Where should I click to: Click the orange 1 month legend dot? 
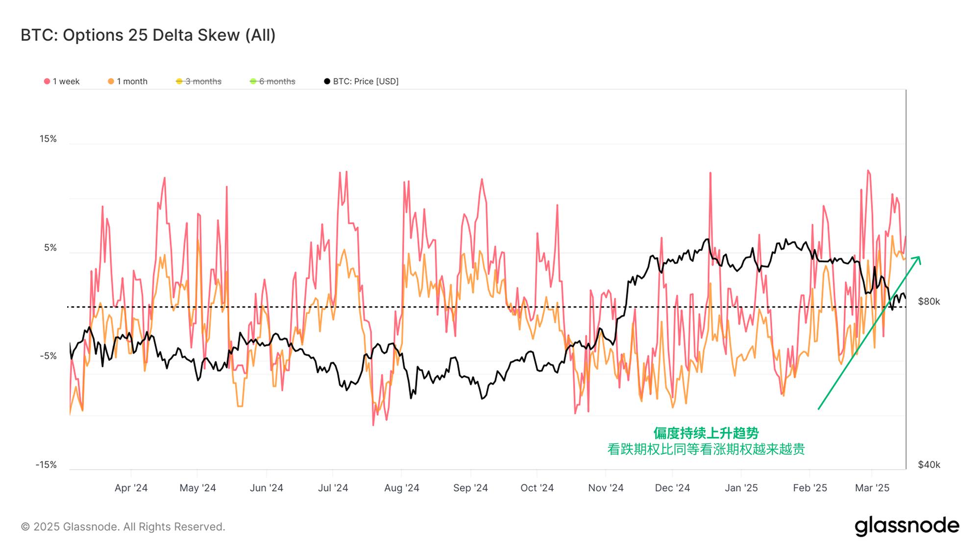(111, 81)
